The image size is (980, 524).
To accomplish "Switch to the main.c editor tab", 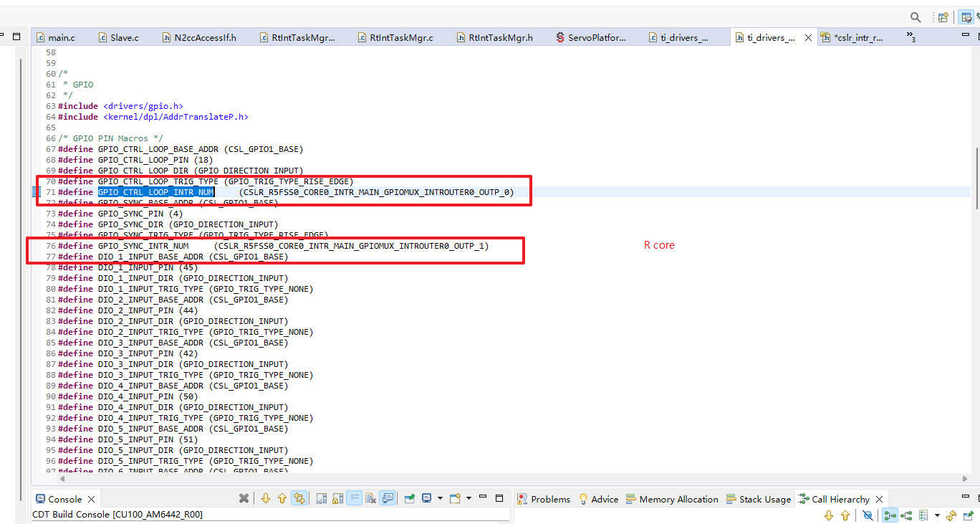I will click(54, 37).
